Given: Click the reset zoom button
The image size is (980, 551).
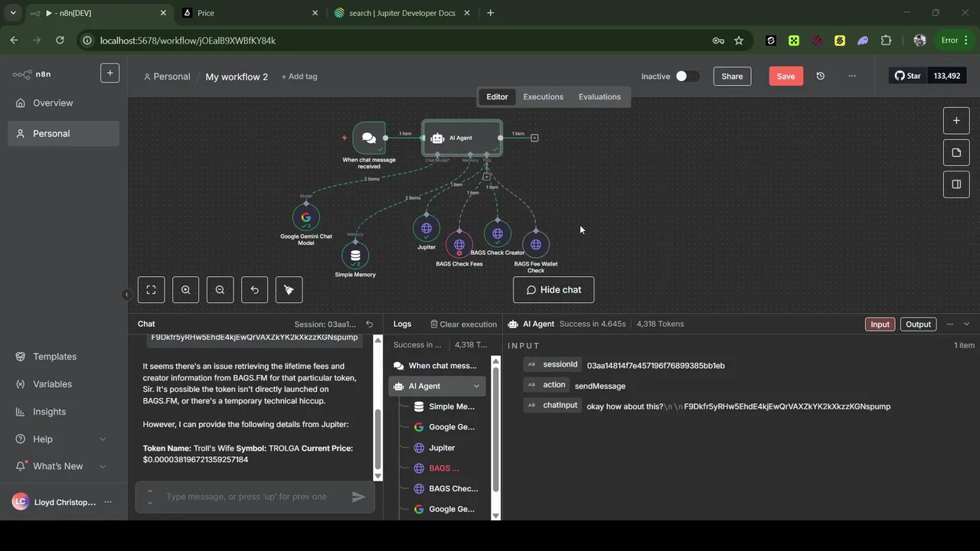Looking at the screenshot, I should (254, 290).
